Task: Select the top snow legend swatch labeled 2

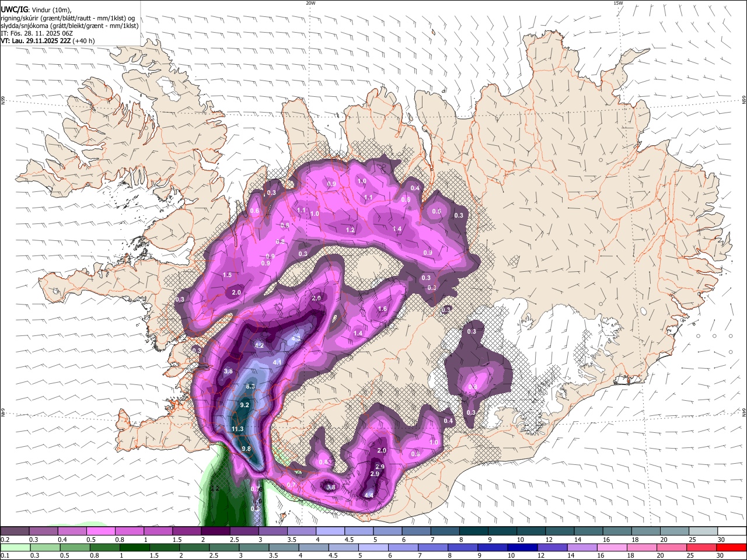Action: pos(215,531)
